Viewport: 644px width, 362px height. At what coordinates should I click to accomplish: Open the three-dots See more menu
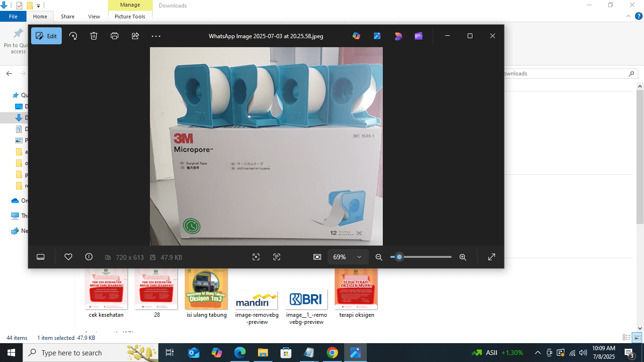156,36
